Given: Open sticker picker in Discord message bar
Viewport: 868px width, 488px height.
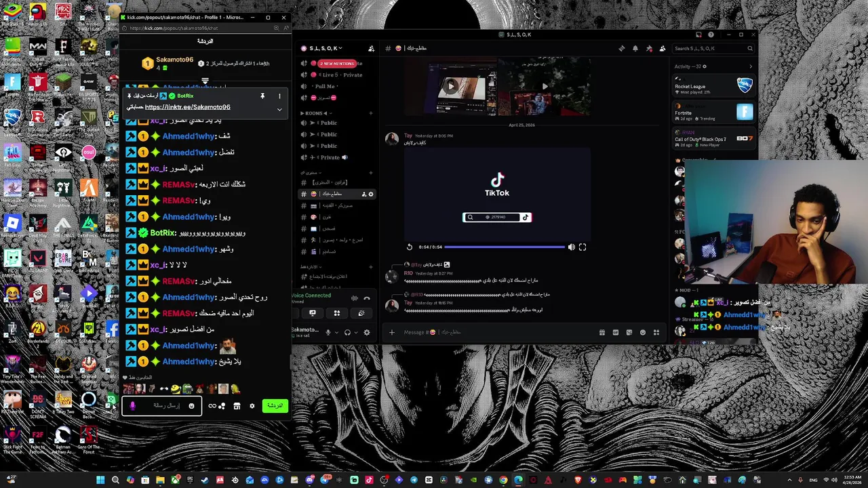Looking at the screenshot, I should (629, 332).
